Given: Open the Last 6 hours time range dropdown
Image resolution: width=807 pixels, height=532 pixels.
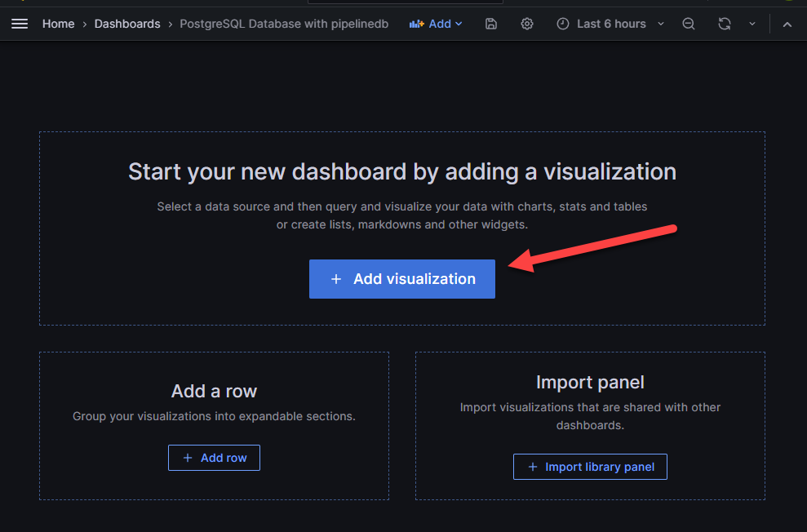Looking at the screenshot, I should point(611,24).
